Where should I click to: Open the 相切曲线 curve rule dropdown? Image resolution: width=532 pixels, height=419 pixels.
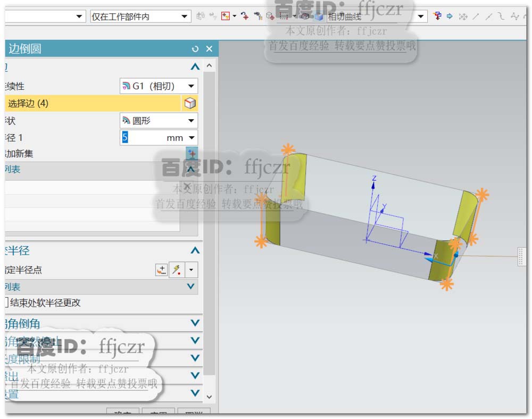376,16
